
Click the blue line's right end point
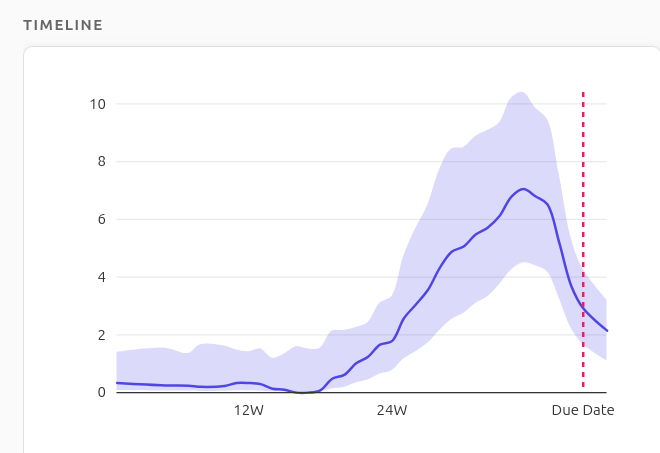[607, 331]
